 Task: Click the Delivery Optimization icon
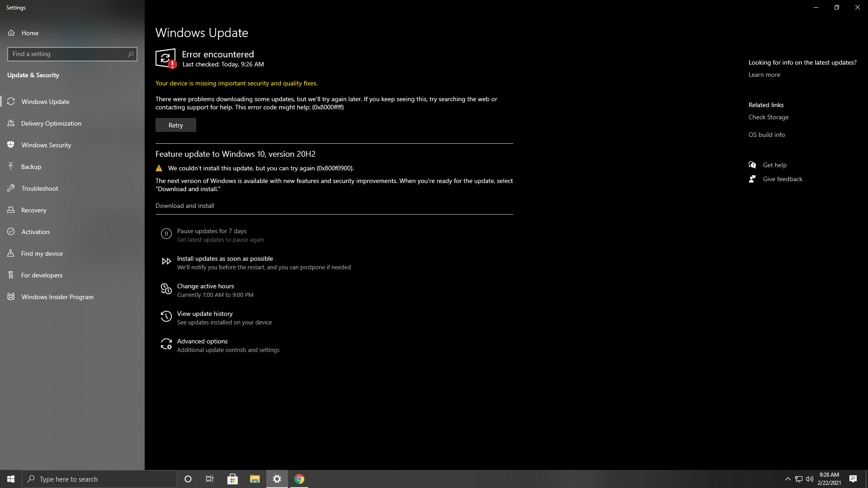pos(11,123)
